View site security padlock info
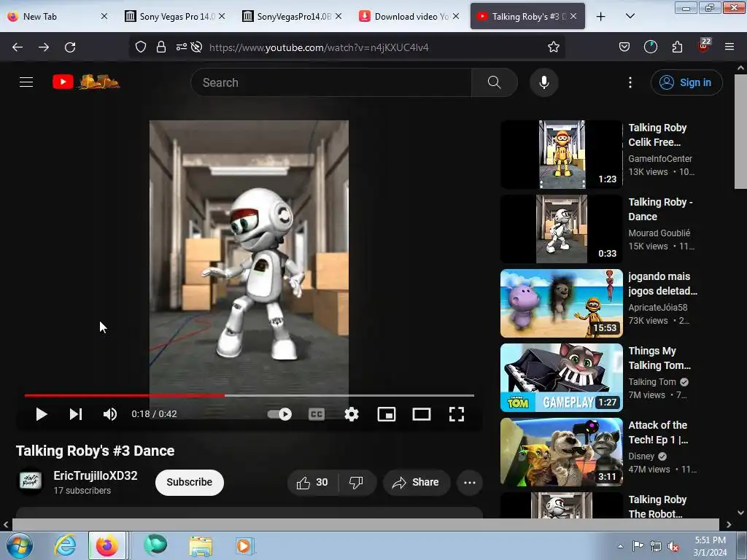This screenshot has height=560, width=747. pyautogui.click(x=161, y=47)
